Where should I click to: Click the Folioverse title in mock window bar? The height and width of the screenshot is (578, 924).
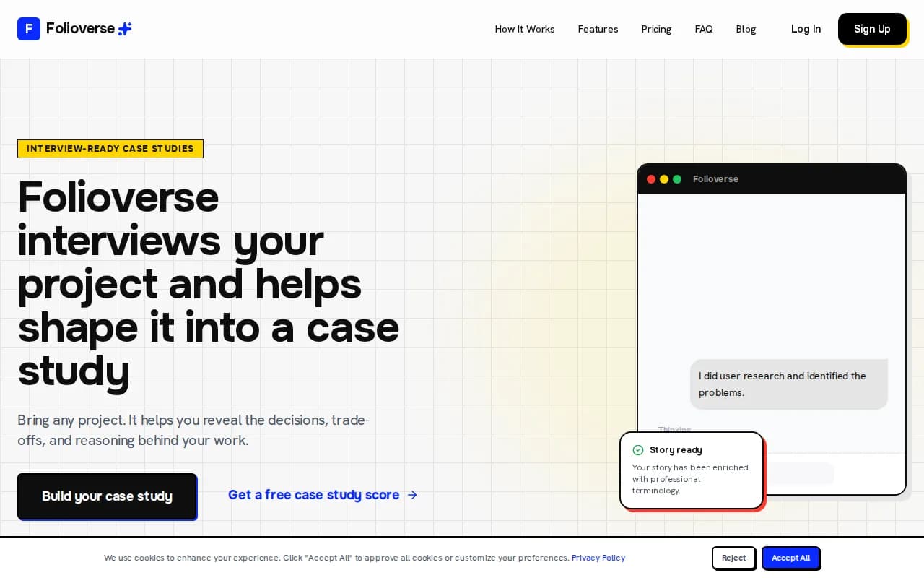715,179
